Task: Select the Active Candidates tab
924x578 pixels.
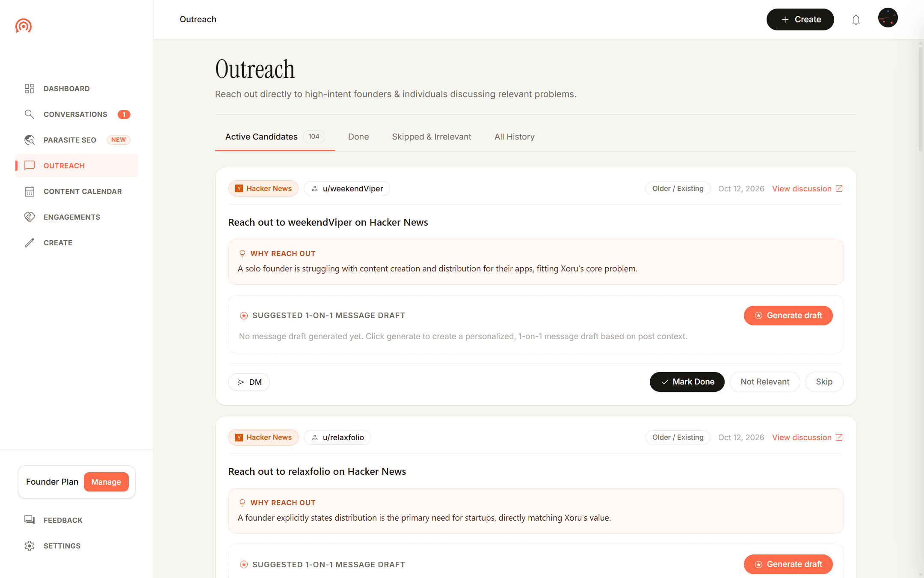Action: click(x=275, y=137)
